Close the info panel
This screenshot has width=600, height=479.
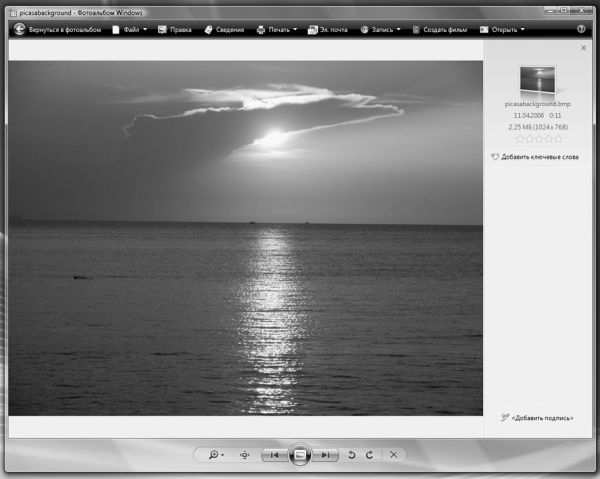[x=583, y=48]
